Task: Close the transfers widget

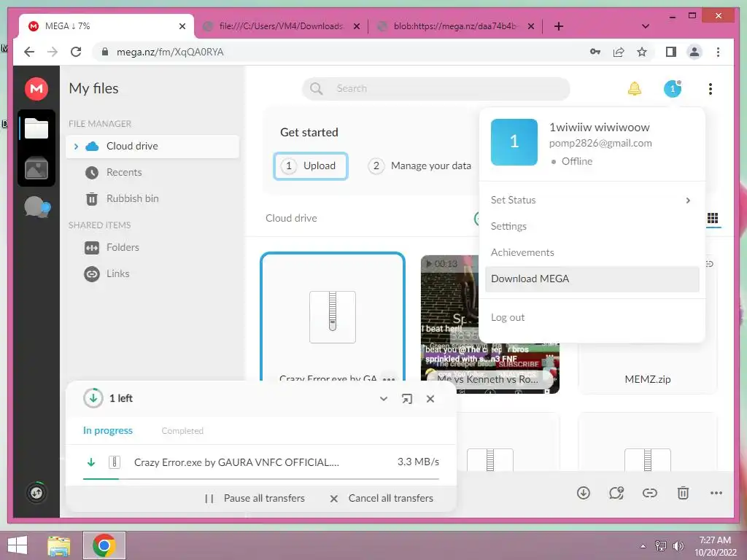Action: point(430,399)
